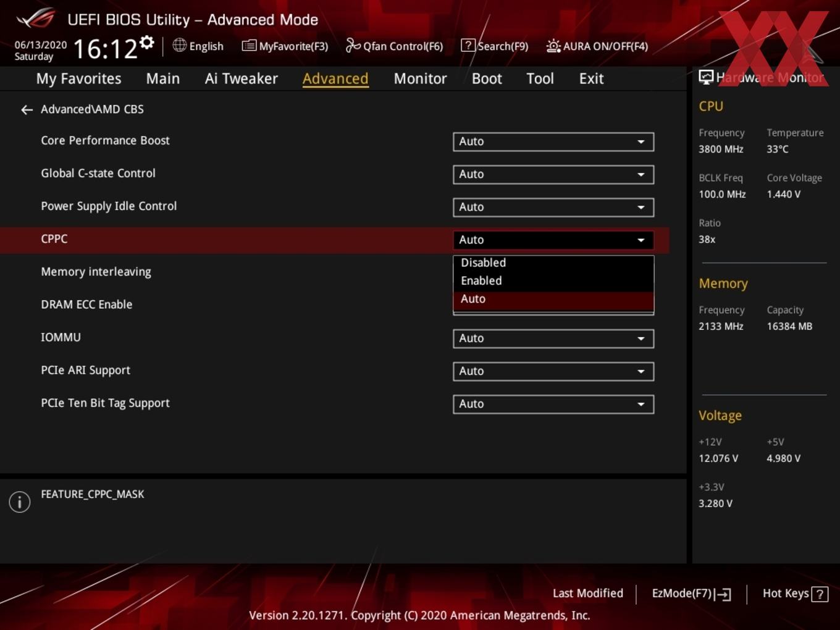
Task: Click the globe language icon
Action: [x=179, y=45]
